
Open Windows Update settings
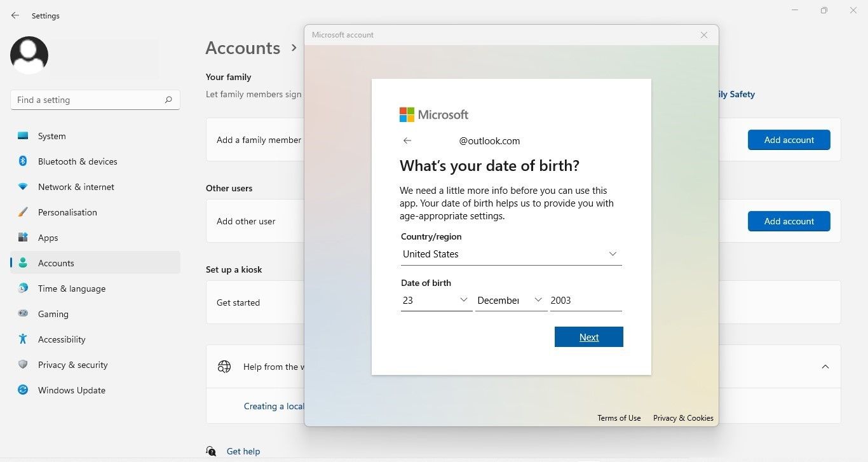pos(95,390)
